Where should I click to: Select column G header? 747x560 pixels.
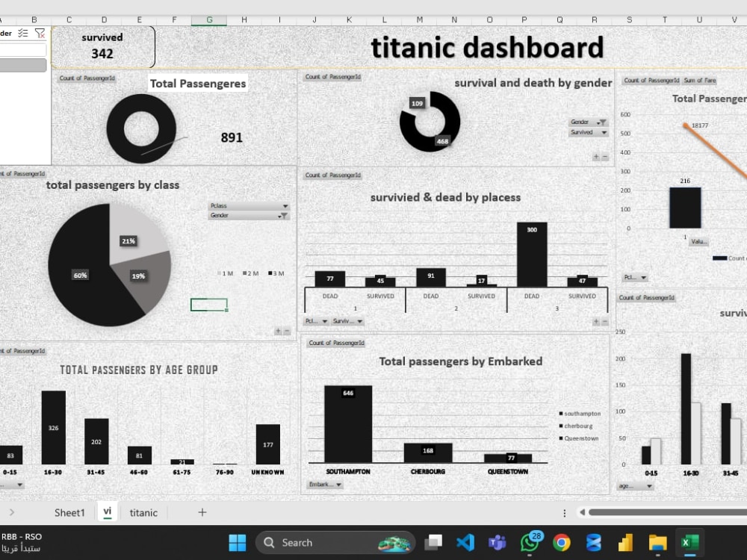(x=209, y=19)
